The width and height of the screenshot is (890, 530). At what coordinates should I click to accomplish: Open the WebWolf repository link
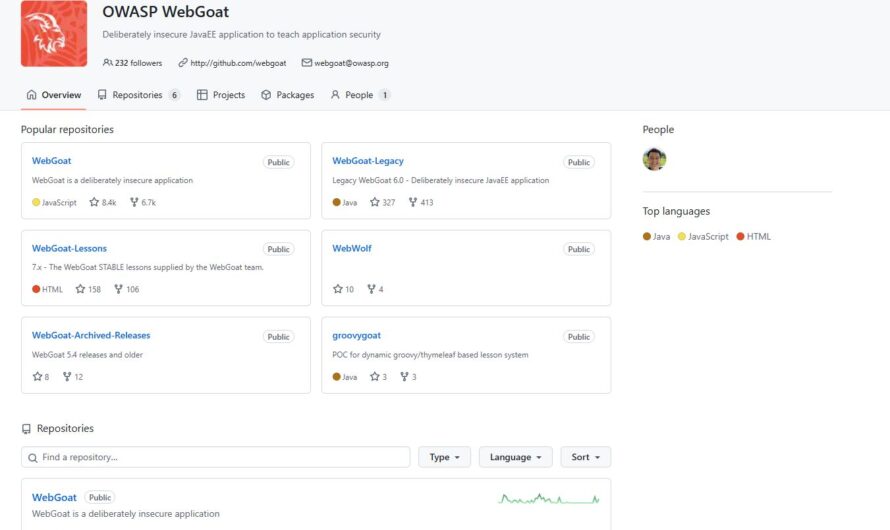point(352,248)
